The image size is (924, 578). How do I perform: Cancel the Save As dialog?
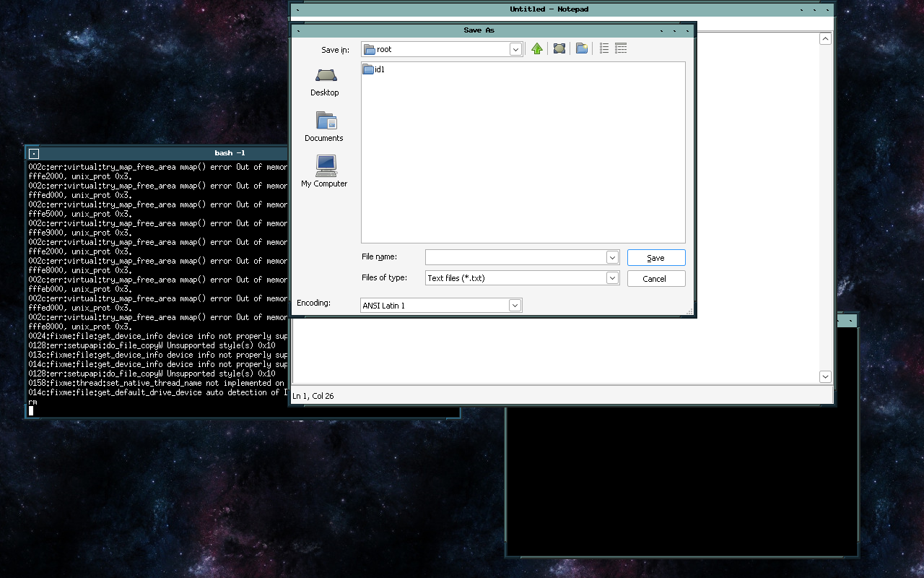(655, 278)
